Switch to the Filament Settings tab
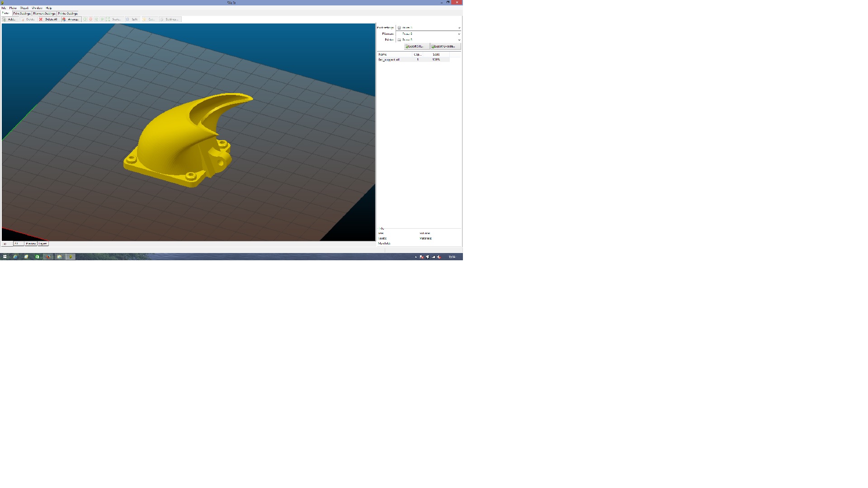 (x=44, y=14)
